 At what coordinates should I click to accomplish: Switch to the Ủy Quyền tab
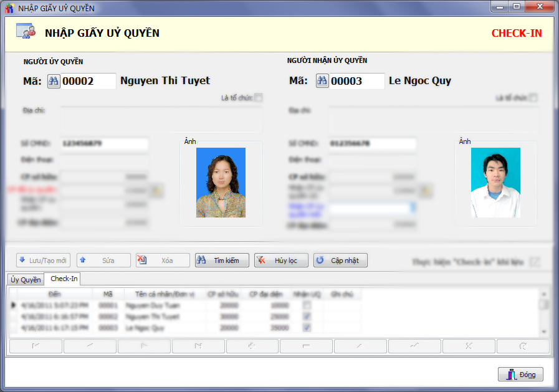[26, 279]
